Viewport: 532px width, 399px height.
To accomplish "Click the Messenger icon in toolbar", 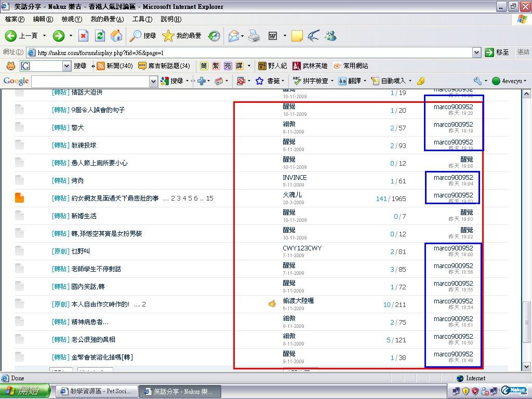I will [x=330, y=36].
